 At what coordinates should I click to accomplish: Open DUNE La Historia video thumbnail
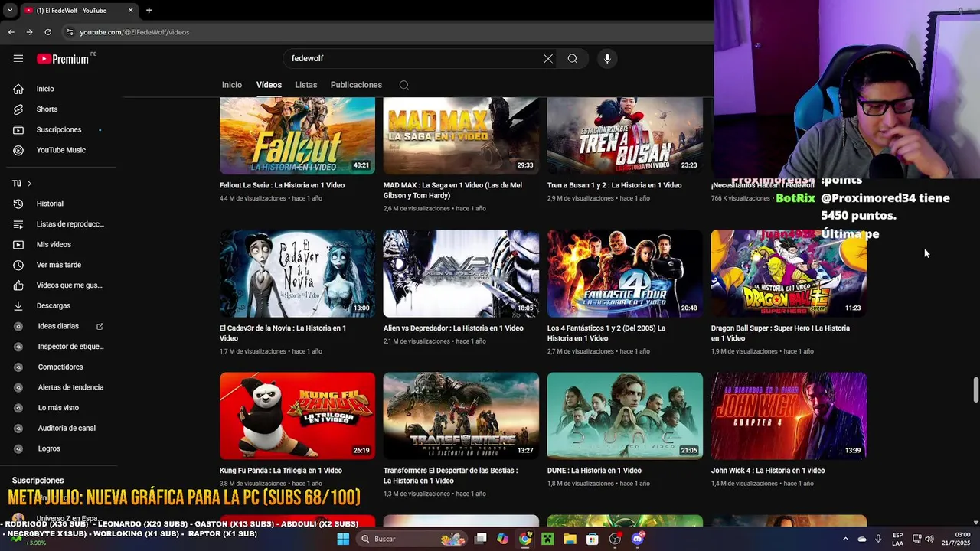tap(625, 416)
